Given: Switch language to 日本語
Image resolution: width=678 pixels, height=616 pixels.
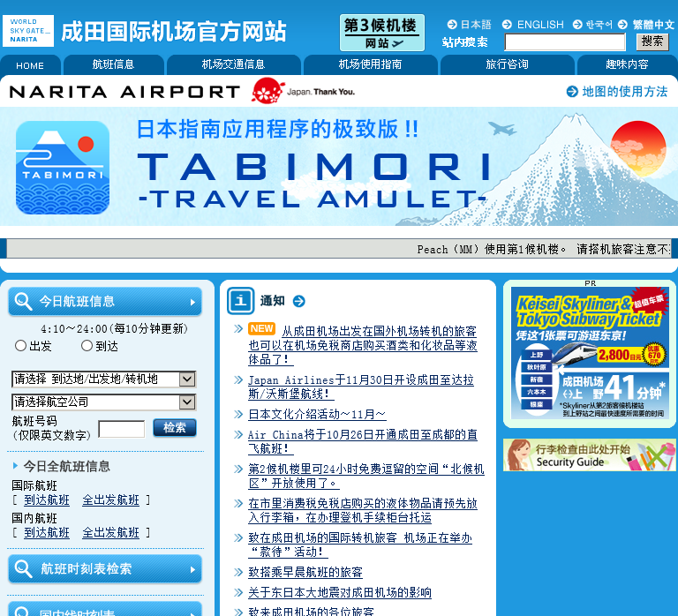Looking at the screenshot, I should tap(476, 25).
